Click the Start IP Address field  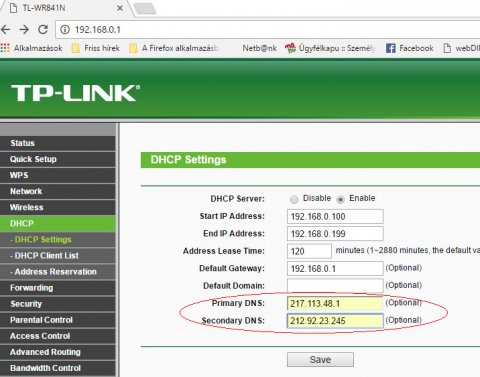click(x=335, y=217)
